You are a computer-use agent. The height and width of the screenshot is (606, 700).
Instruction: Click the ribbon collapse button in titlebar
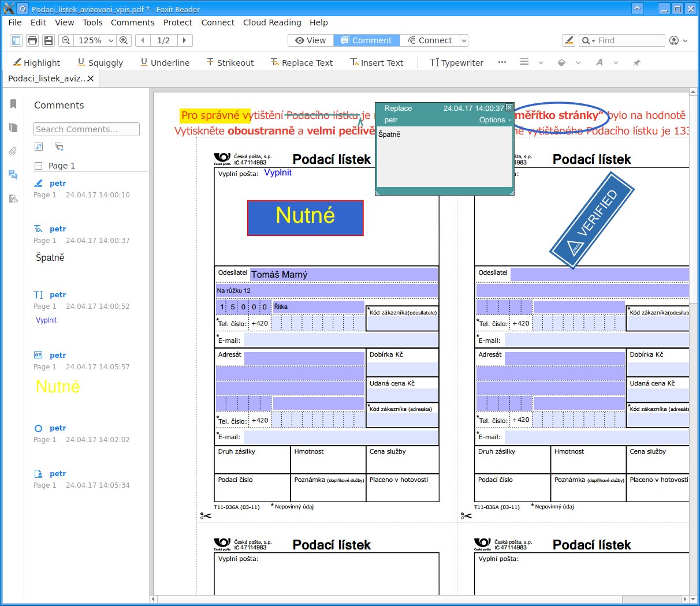coord(638,9)
